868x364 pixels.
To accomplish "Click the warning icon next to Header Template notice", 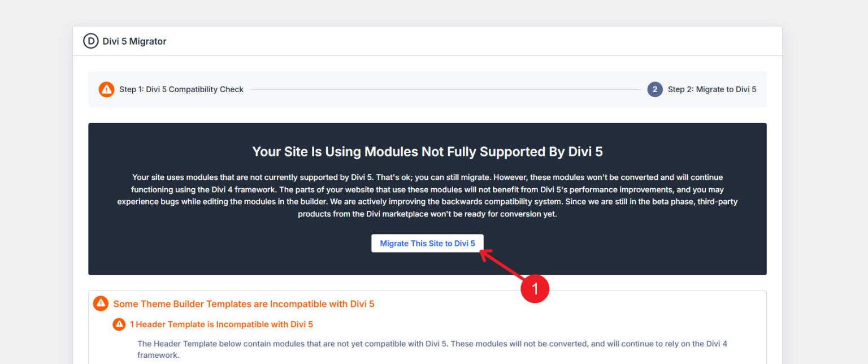I will pos(119,324).
